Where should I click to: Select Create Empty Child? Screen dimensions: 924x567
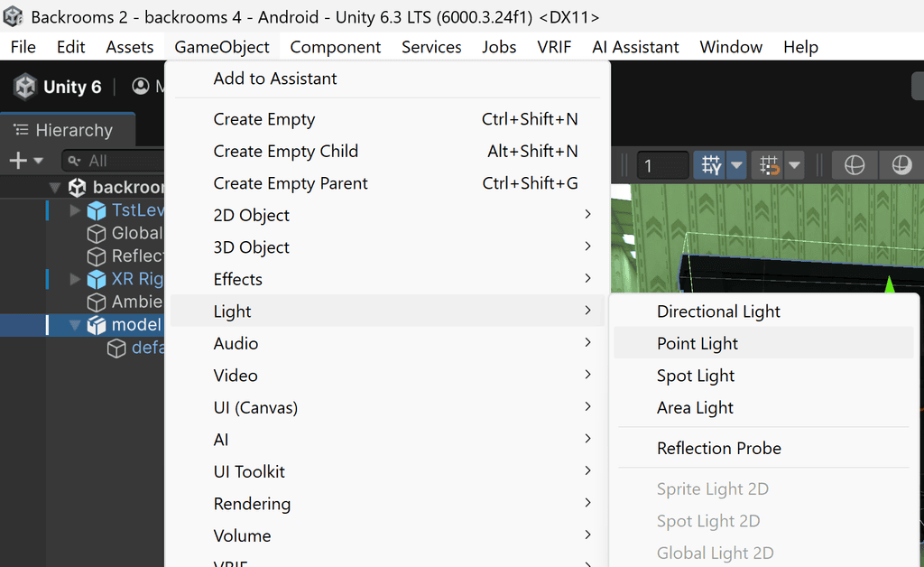pos(387,151)
